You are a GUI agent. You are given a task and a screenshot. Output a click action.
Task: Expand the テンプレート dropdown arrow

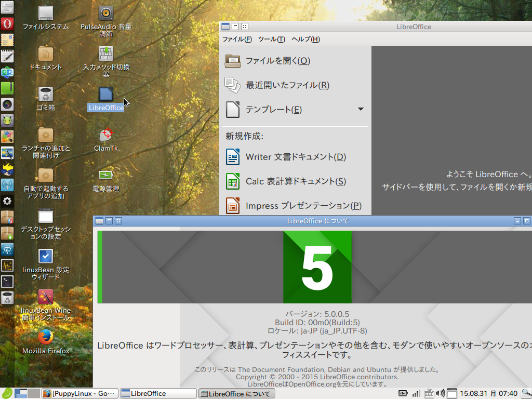click(361, 109)
